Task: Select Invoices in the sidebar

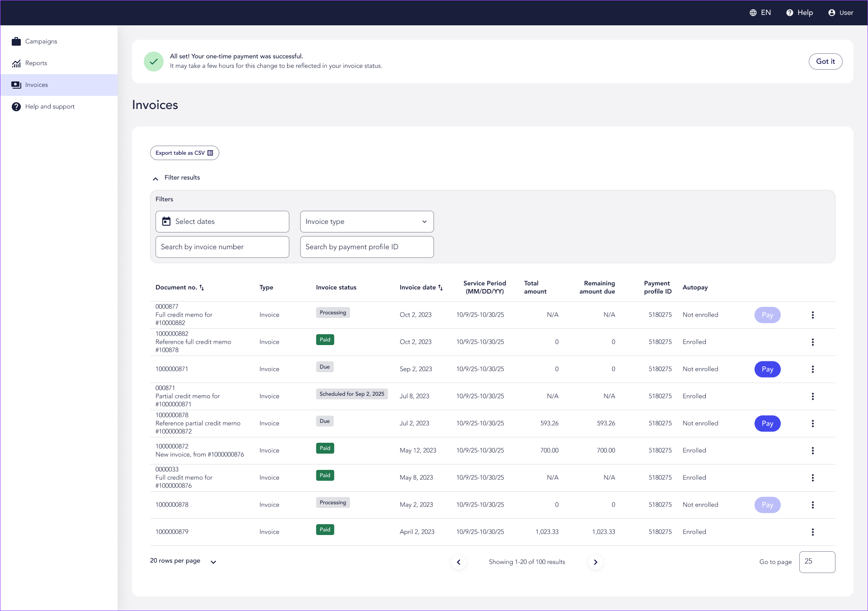Action: pos(36,85)
